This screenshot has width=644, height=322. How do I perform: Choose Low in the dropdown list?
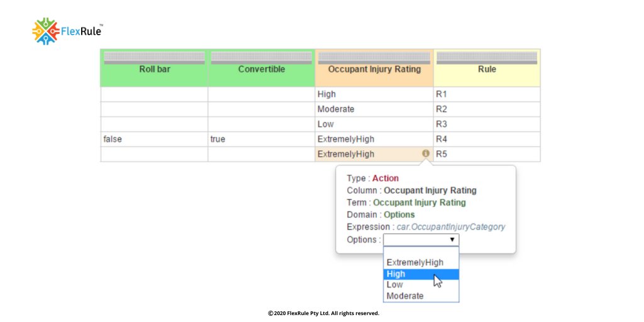pos(421,285)
